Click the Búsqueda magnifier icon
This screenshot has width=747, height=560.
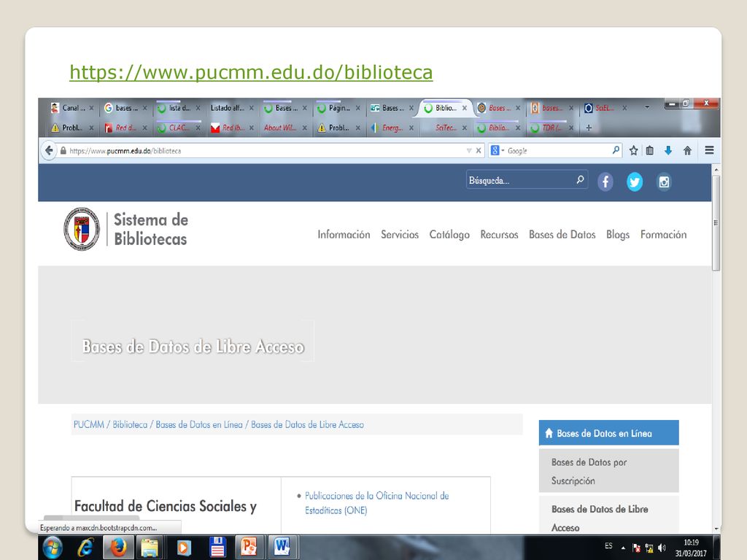point(580,180)
